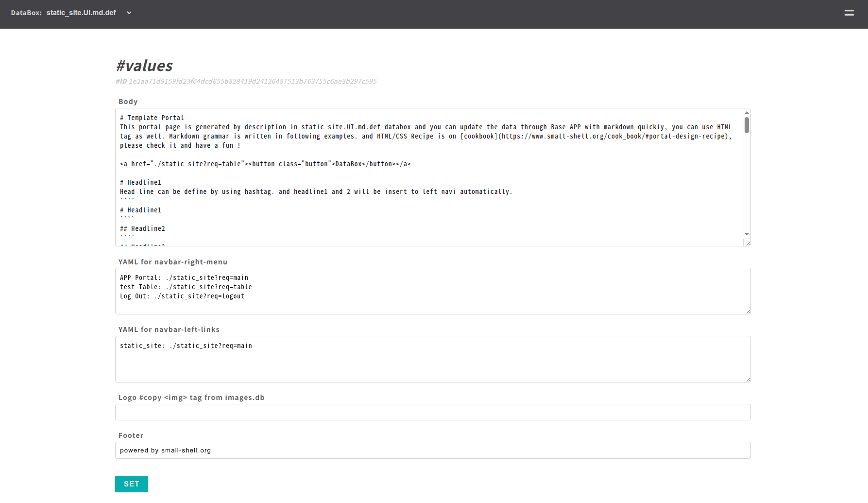The height and width of the screenshot is (503, 868).
Task: Click the empty Logo input field
Action: click(x=433, y=412)
